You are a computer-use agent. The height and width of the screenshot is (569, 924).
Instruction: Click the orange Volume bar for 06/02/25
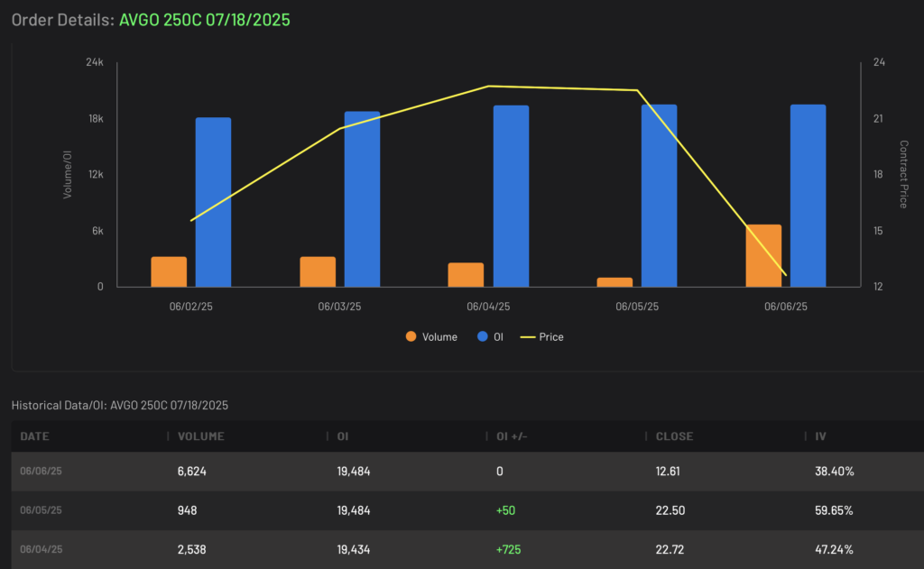tap(169, 271)
